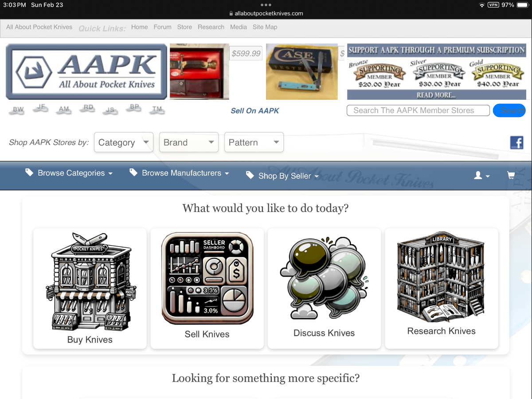Screen dimensions: 532x399
Task: Open Research from Quick Links
Action: (211, 27)
